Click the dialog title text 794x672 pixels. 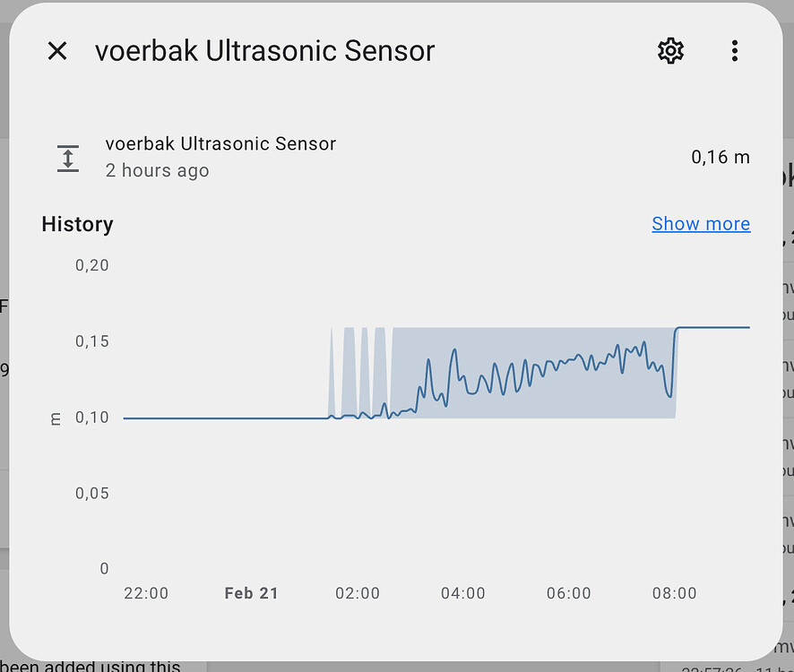[264, 51]
